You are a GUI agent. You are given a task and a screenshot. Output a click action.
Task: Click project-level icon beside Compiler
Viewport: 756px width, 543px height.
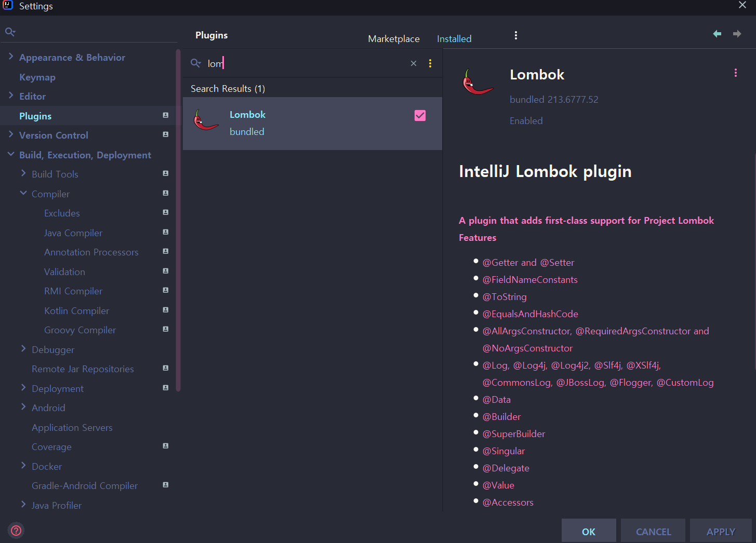coord(166,193)
